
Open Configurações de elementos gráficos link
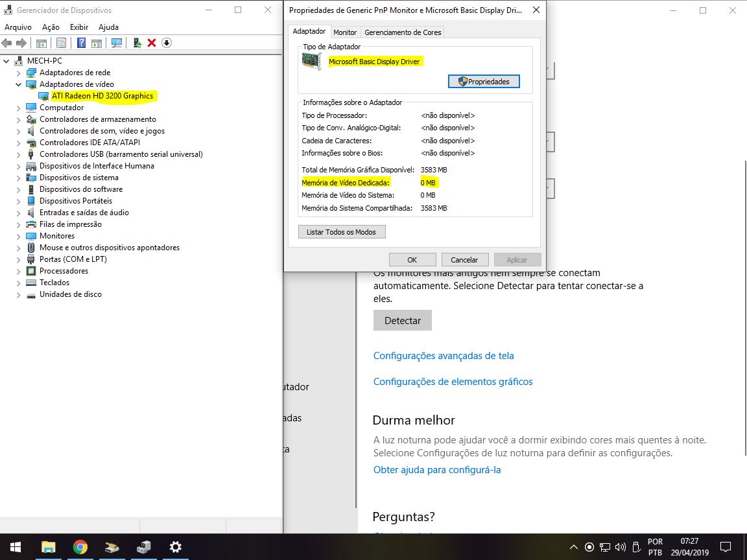pyautogui.click(x=453, y=381)
